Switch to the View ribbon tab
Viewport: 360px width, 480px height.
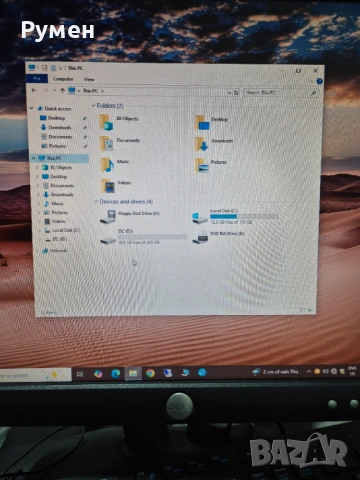click(x=89, y=79)
